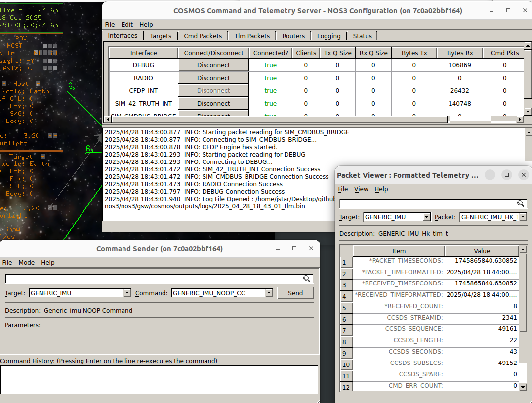The height and width of the screenshot is (403, 532).
Task: Click the CCSDS_SEQUENCE value 49161
Action: [482, 329]
